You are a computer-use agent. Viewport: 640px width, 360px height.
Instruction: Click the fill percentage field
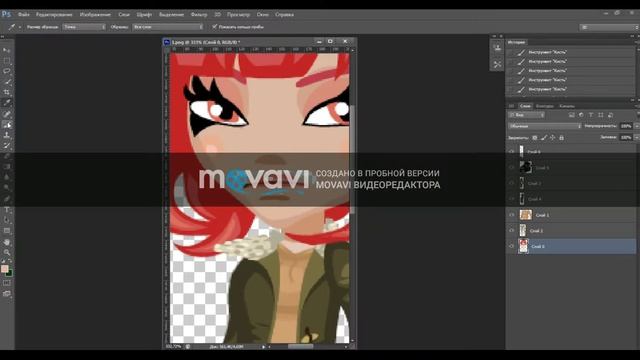coord(626,138)
